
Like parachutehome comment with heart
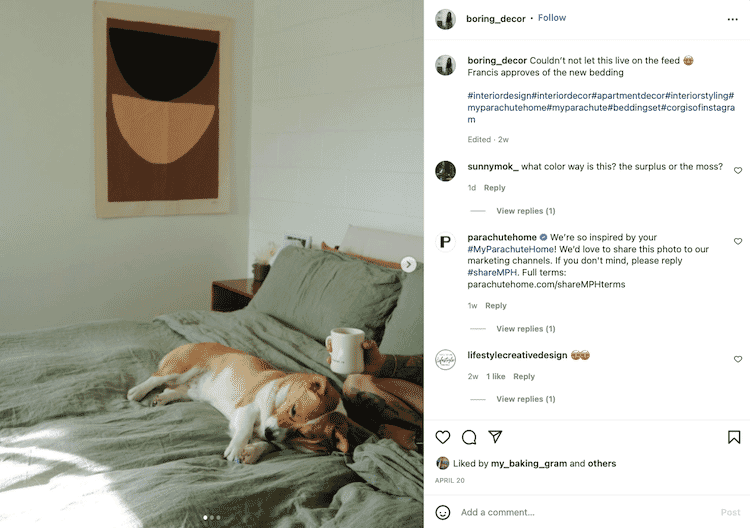(x=738, y=242)
